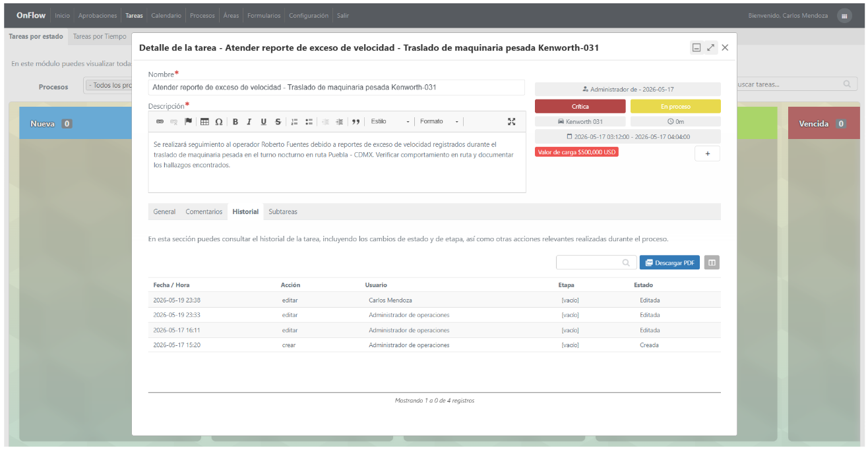
Task: Click the Crítica priority button
Action: (x=580, y=106)
